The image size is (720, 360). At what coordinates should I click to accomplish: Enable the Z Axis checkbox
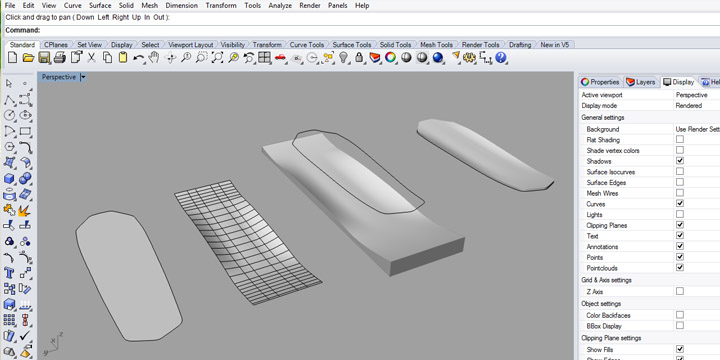(x=680, y=291)
